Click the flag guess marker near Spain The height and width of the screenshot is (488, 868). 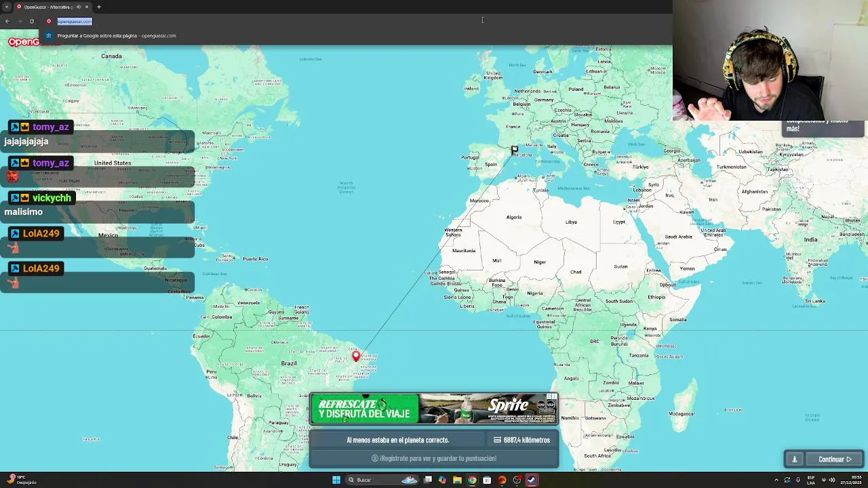(x=515, y=149)
